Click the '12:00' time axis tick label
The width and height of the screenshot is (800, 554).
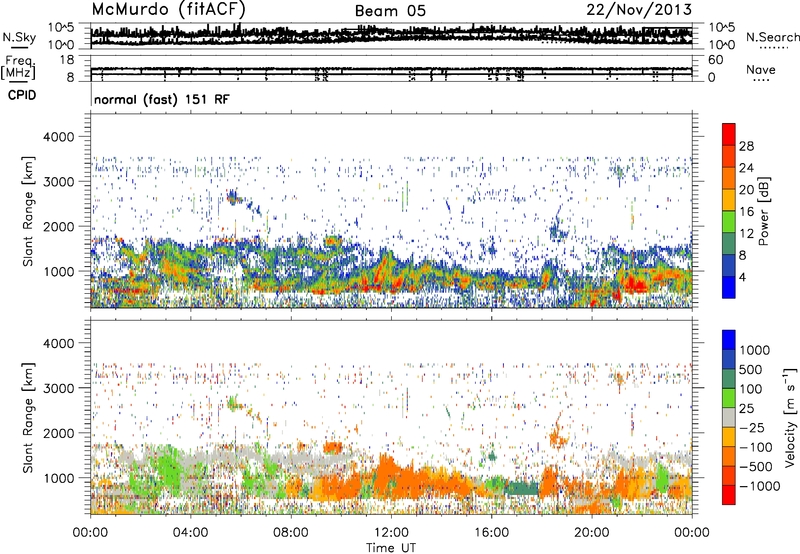pos(391,533)
